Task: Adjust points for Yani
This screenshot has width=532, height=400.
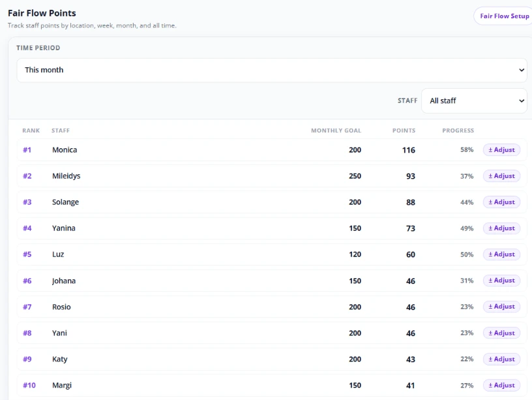Action: pyautogui.click(x=501, y=333)
